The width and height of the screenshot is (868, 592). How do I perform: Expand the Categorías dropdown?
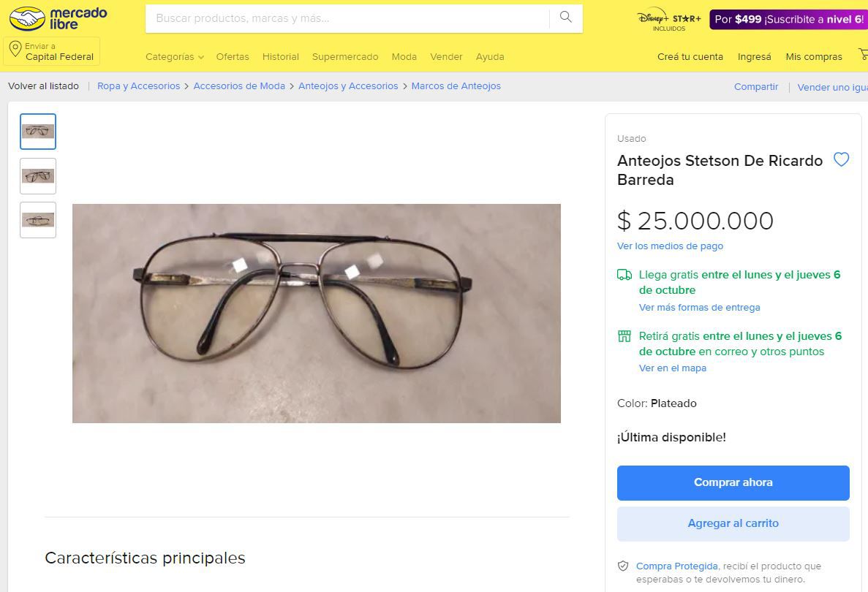coord(174,56)
